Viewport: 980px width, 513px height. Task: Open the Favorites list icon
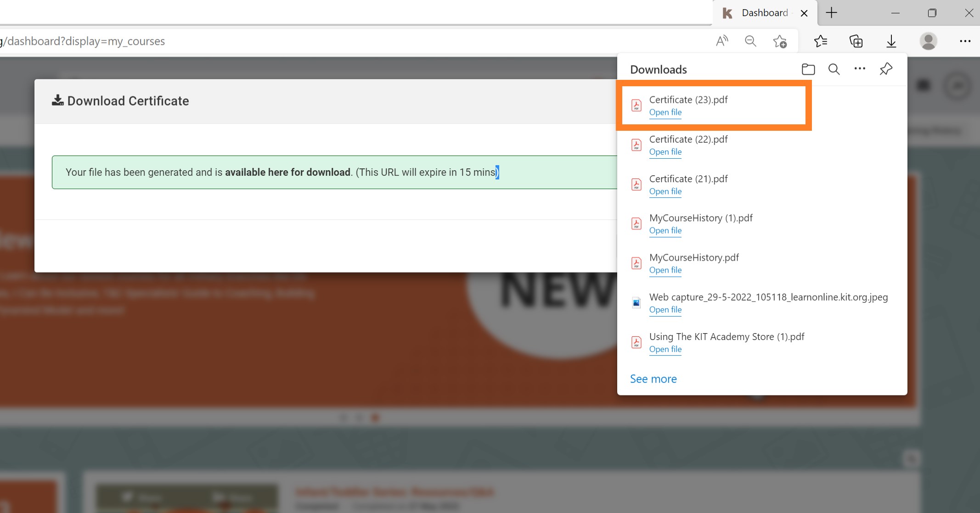pos(821,41)
